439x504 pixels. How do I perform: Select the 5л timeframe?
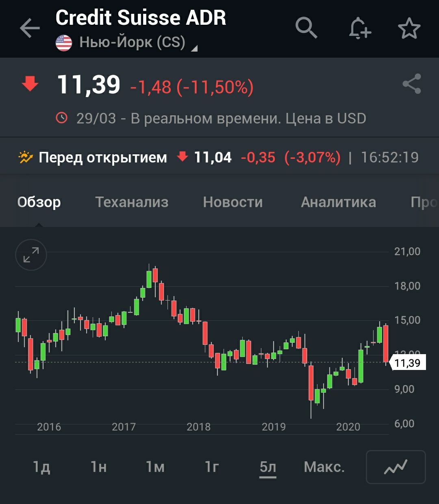point(268,467)
